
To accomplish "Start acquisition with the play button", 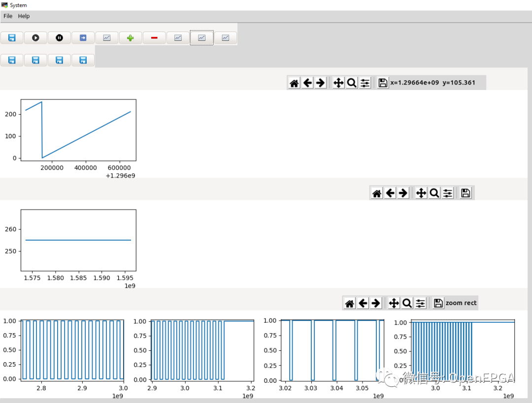I will coord(35,37).
